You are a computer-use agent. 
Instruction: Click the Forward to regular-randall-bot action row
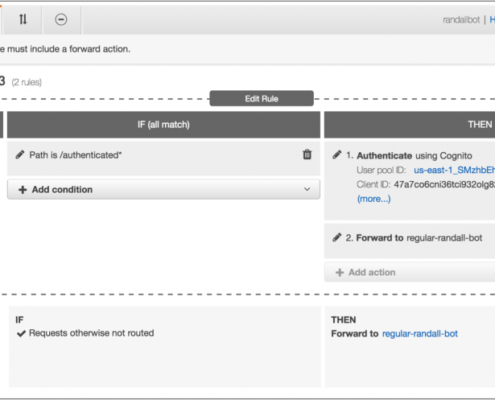[410, 241]
